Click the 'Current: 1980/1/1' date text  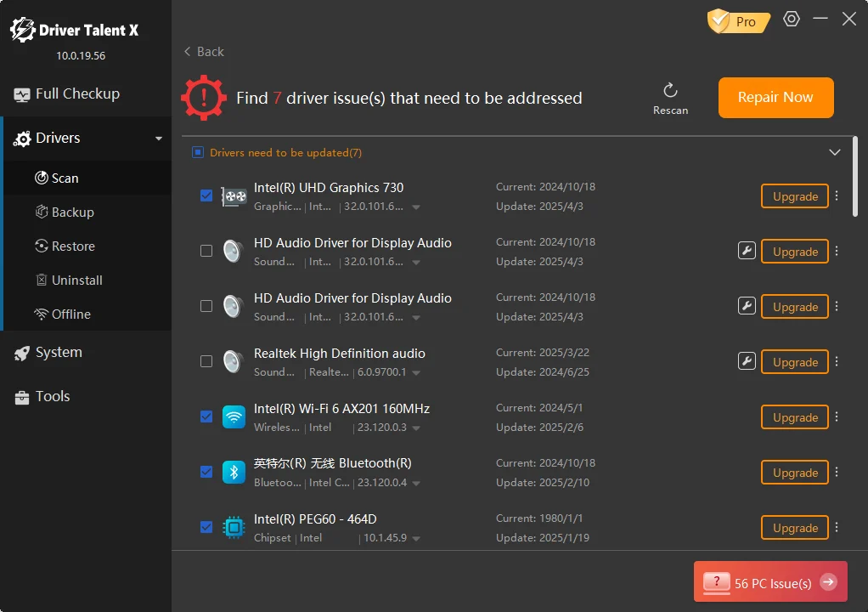[x=539, y=518]
